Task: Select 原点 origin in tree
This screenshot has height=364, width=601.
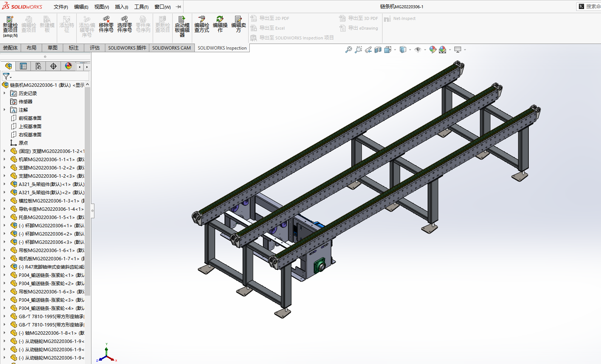Action: [x=23, y=143]
